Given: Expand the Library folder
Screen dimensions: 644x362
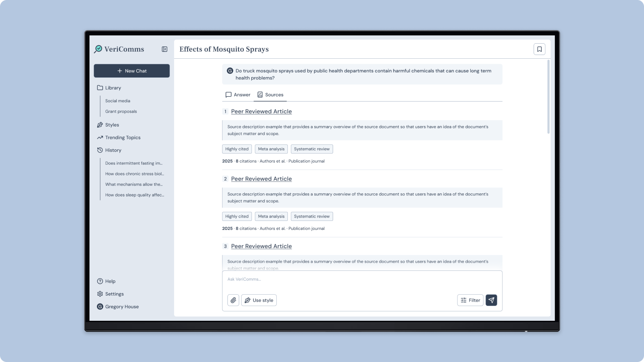Looking at the screenshot, I should click(x=113, y=88).
